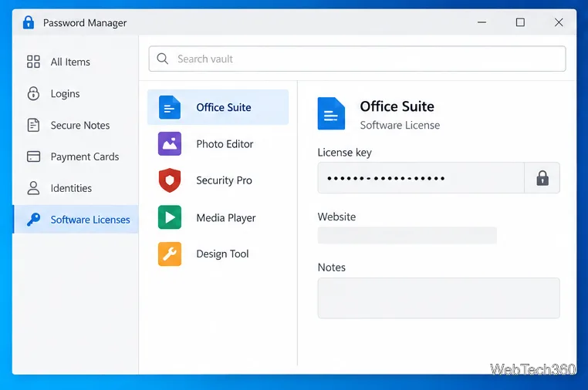Click inside the Notes text area
The width and height of the screenshot is (588, 390).
pos(439,298)
